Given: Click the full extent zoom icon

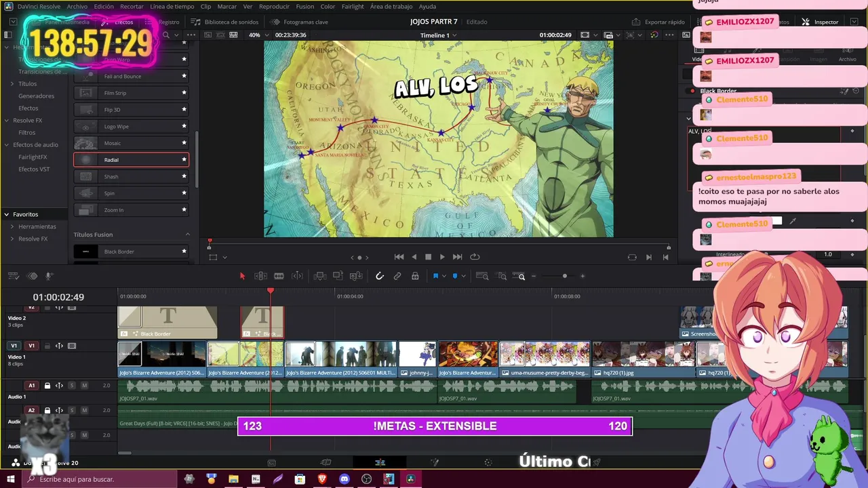Looking at the screenshot, I should pyautogui.click(x=482, y=276).
